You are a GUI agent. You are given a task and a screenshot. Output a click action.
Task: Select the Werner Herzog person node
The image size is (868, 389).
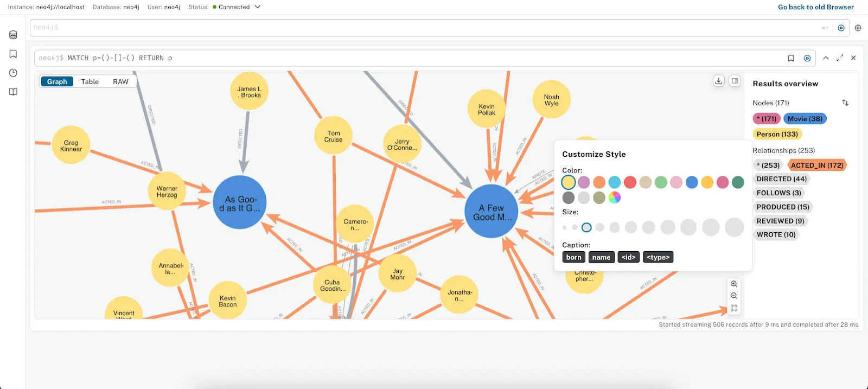pos(167,191)
